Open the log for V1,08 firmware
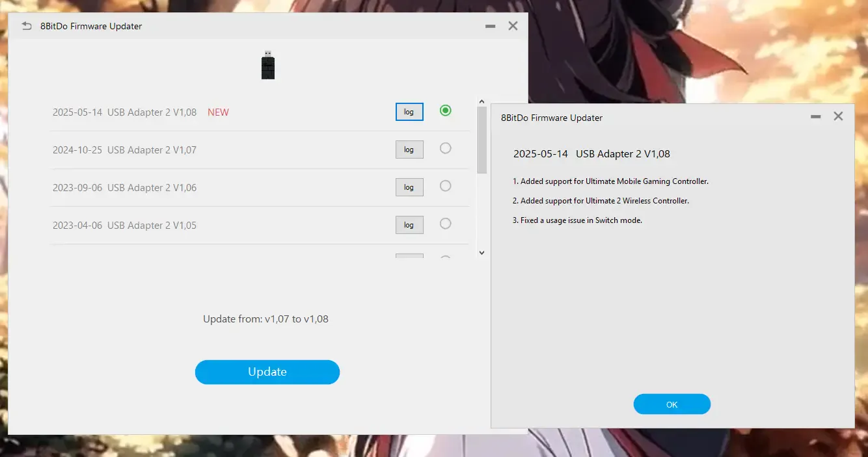Image resolution: width=868 pixels, height=457 pixels. click(x=409, y=112)
